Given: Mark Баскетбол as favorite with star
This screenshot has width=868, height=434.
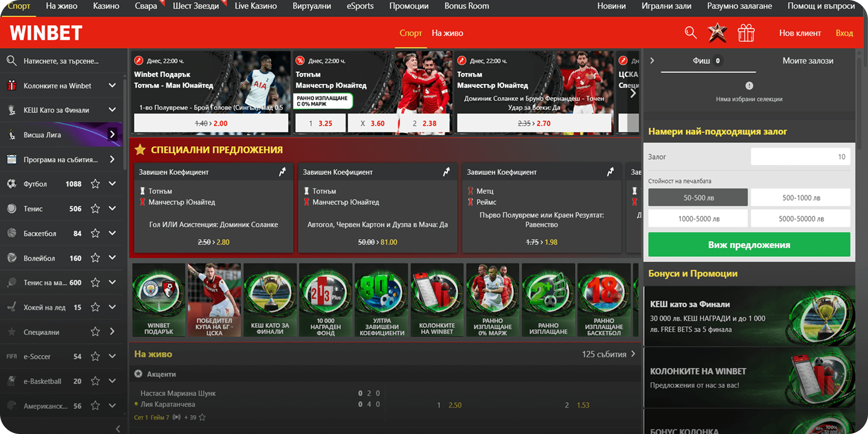Looking at the screenshot, I should tap(95, 234).
